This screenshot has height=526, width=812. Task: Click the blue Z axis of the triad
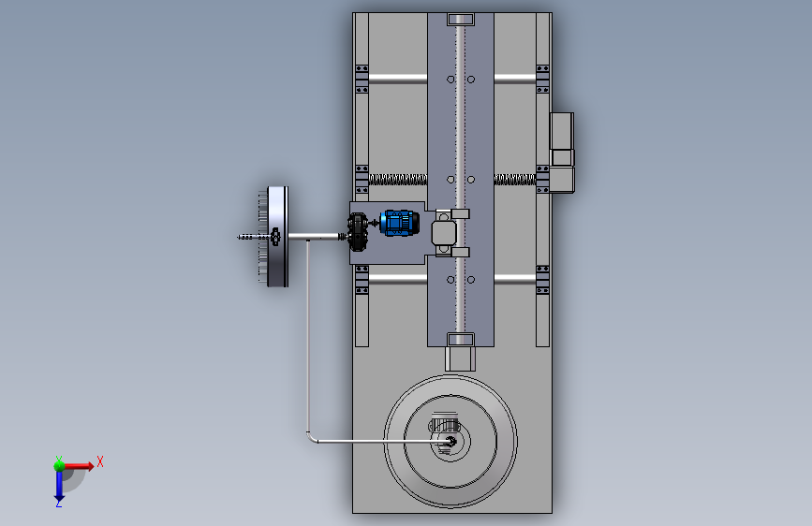(x=58, y=486)
